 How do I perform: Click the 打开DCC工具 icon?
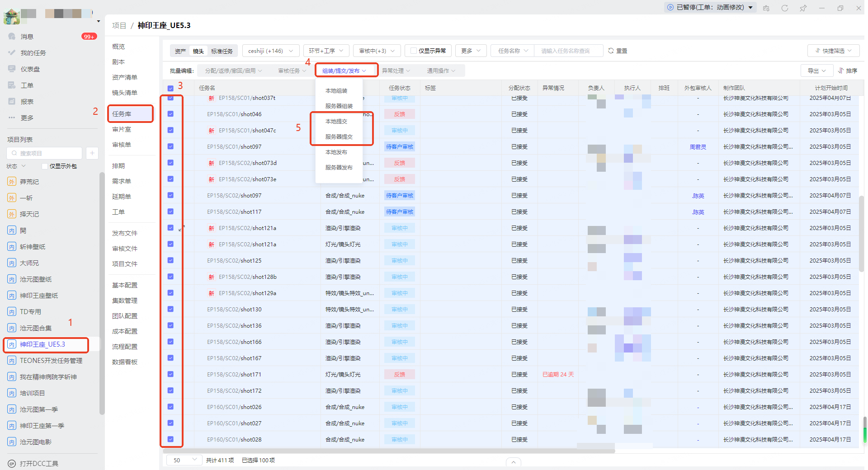(x=12, y=464)
